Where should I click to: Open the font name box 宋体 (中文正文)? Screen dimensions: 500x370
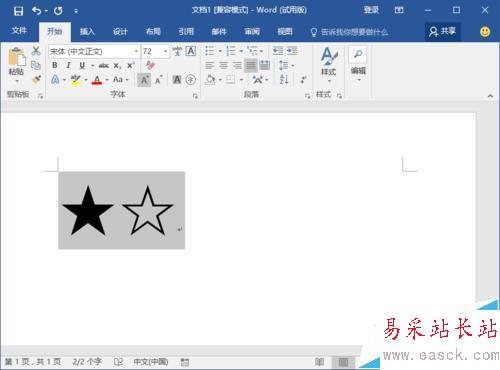(93, 51)
